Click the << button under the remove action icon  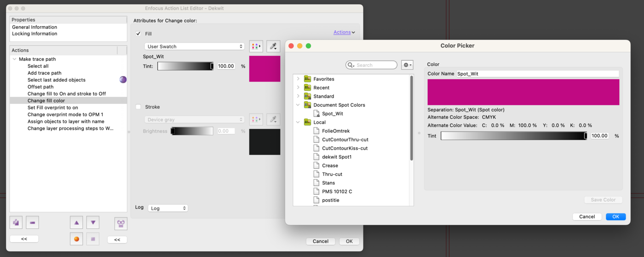(24, 239)
